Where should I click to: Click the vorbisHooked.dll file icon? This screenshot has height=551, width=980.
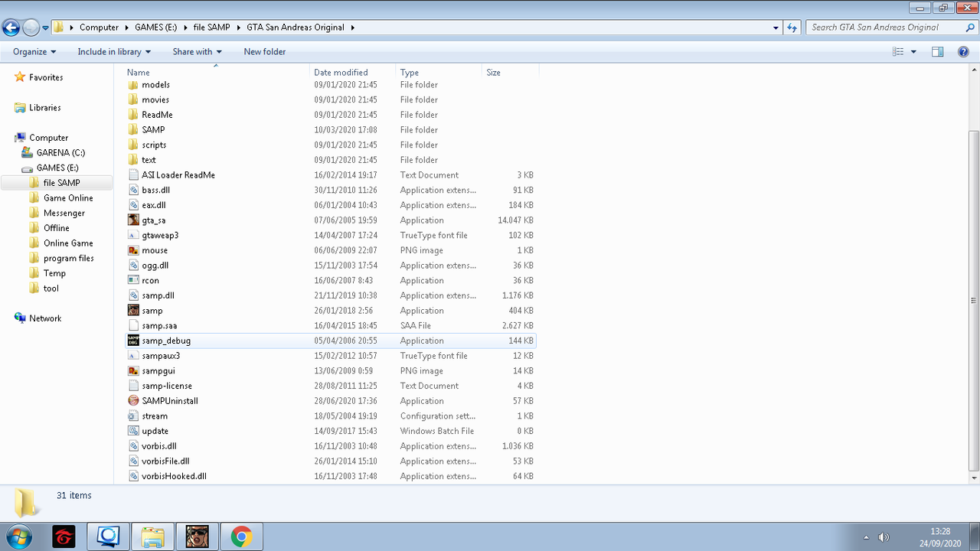point(133,476)
